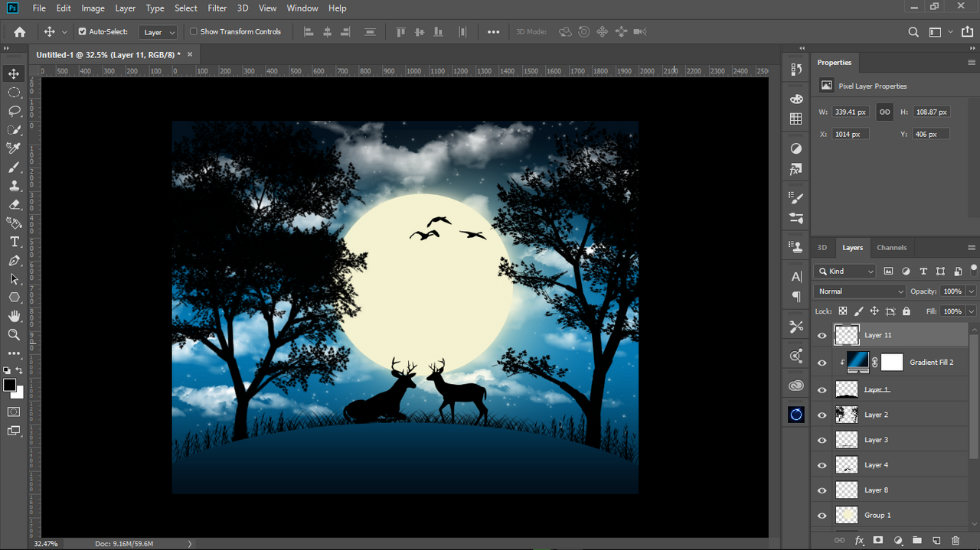Open the three-dots align options button
This screenshot has height=550, width=980.
pyautogui.click(x=493, y=32)
